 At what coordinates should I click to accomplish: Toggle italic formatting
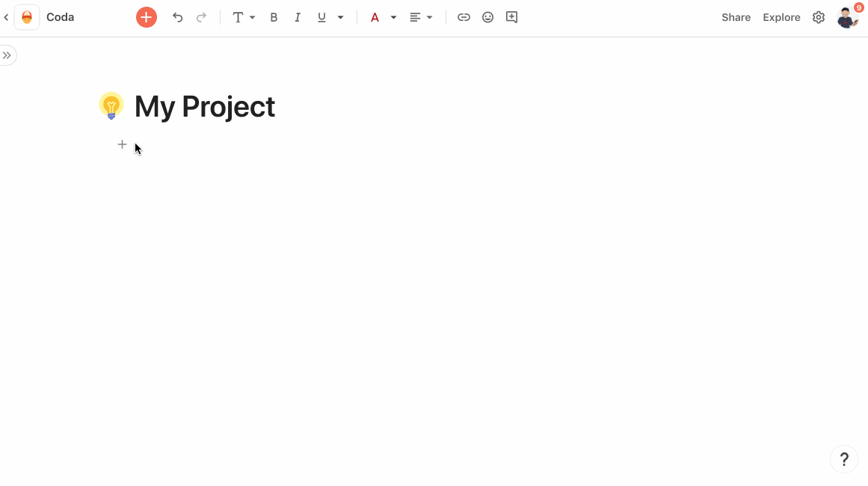point(298,17)
